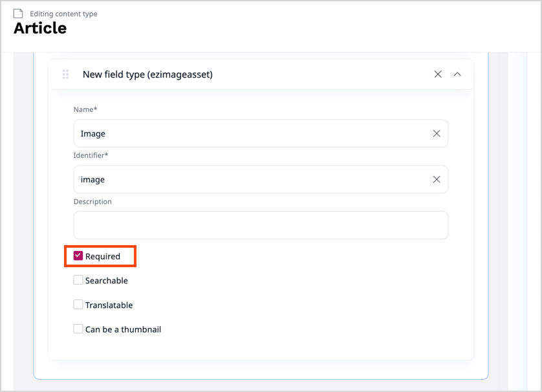542x392 pixels.
Task: Click the document icon beside Editing content type
Action: 18,13
